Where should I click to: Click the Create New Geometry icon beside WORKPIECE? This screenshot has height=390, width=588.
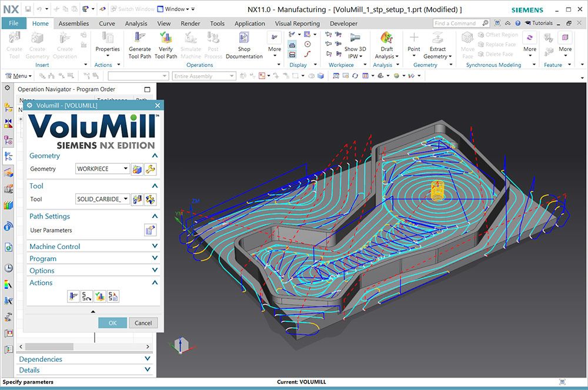[137, 169]
